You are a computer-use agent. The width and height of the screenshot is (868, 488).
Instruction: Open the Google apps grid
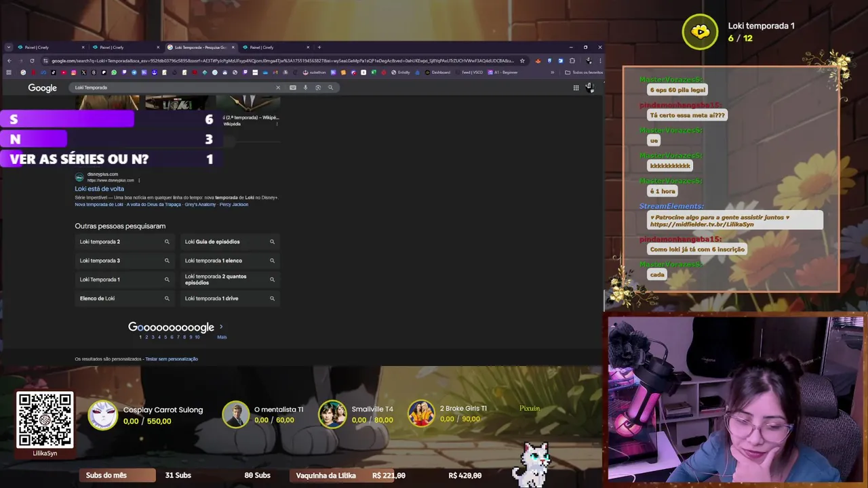(576, 87)
